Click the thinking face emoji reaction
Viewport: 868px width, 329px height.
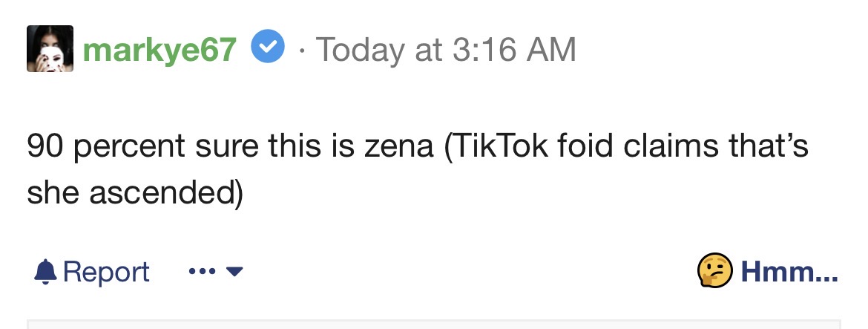[714, 271]
